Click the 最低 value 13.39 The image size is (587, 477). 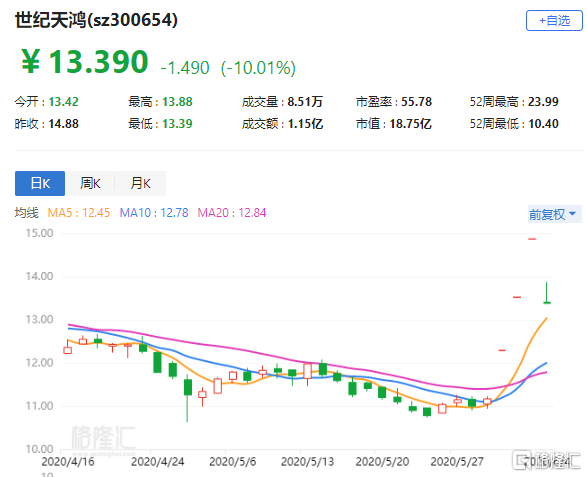(x=177, y=124)
